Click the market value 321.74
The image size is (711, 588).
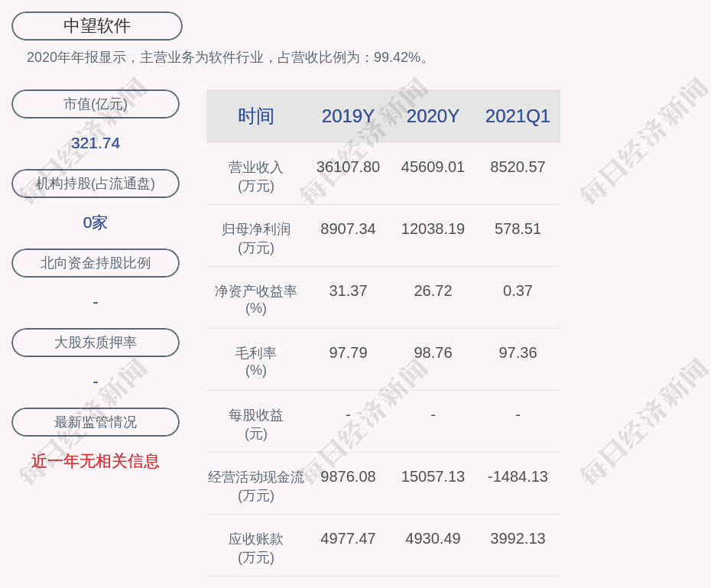tap(96, 143)
